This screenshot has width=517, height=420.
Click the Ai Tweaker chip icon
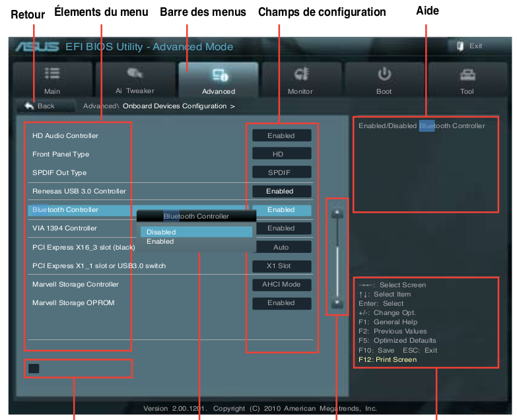tap(135, 73)
